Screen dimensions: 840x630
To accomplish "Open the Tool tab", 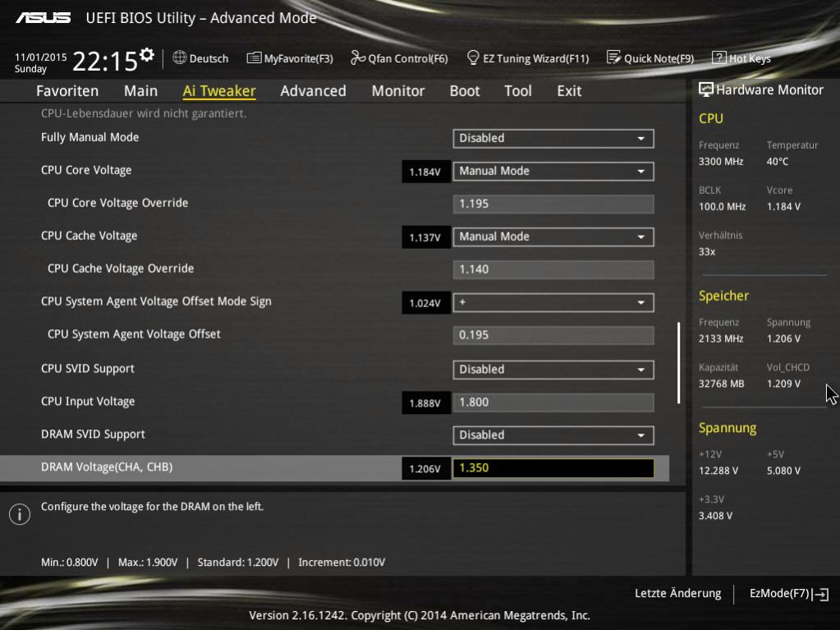I will pyautogui.click(x=518, y=91).
